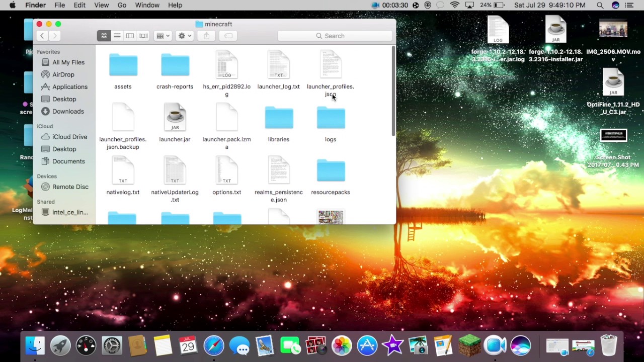The height and width of the screenshot is (362, 644).
Task: Select launcher_profiles.json.backup file
Action: click(x=123, y=118)
